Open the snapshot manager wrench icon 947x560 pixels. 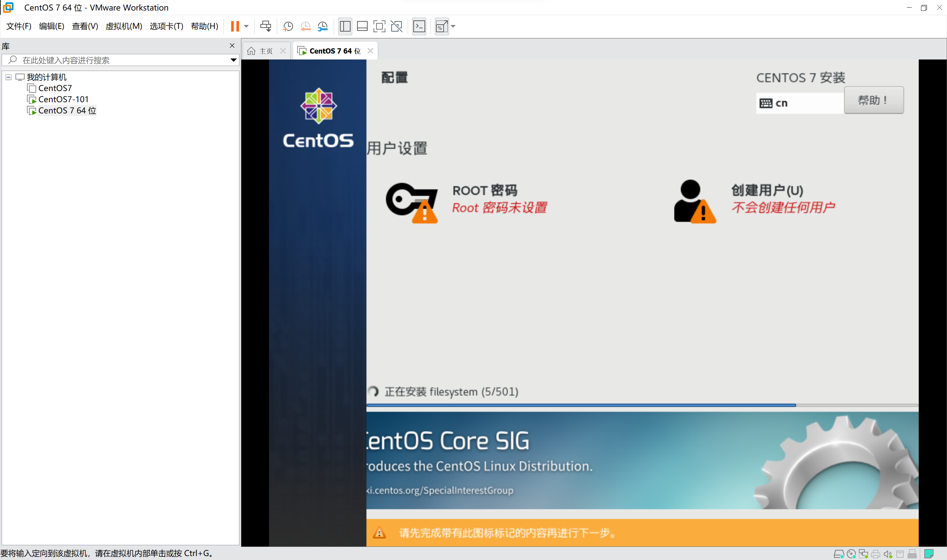323,26
